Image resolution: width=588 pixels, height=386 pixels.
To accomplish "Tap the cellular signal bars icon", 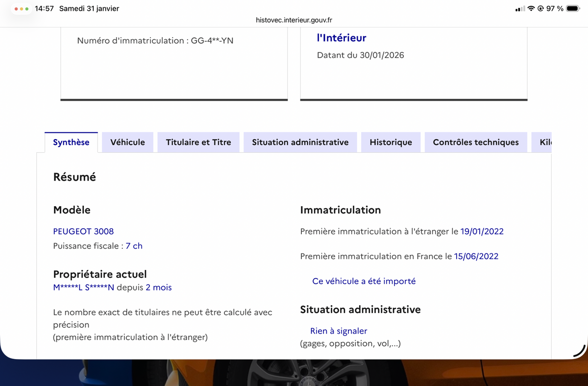I will click(x=519, y=9).
